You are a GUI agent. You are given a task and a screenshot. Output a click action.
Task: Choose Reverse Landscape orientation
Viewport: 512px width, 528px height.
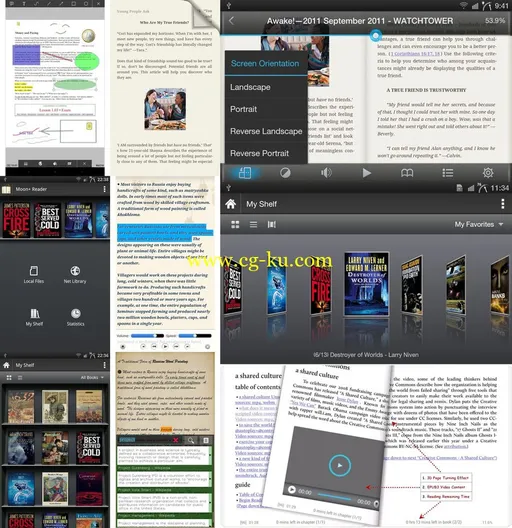coord(266,131)
